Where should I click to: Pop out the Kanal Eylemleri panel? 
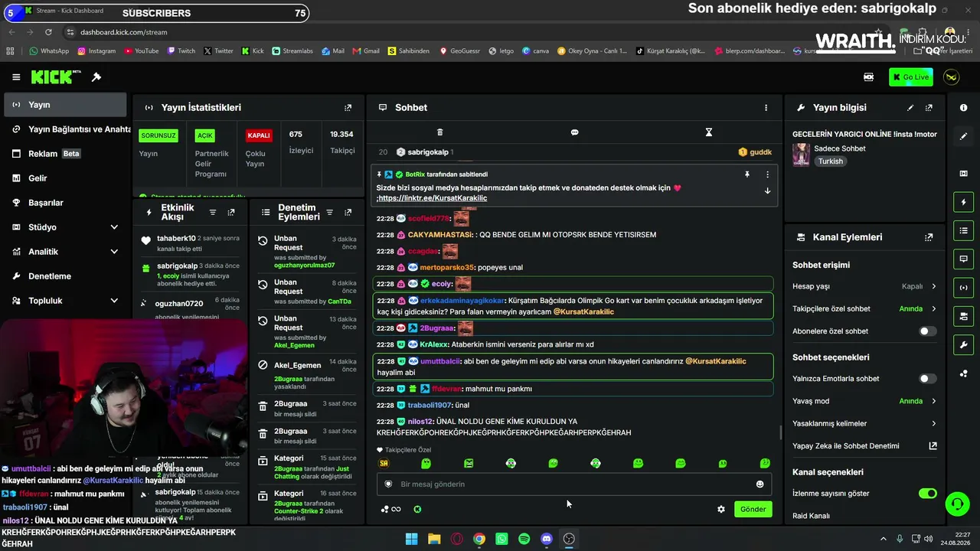(929, 237)
